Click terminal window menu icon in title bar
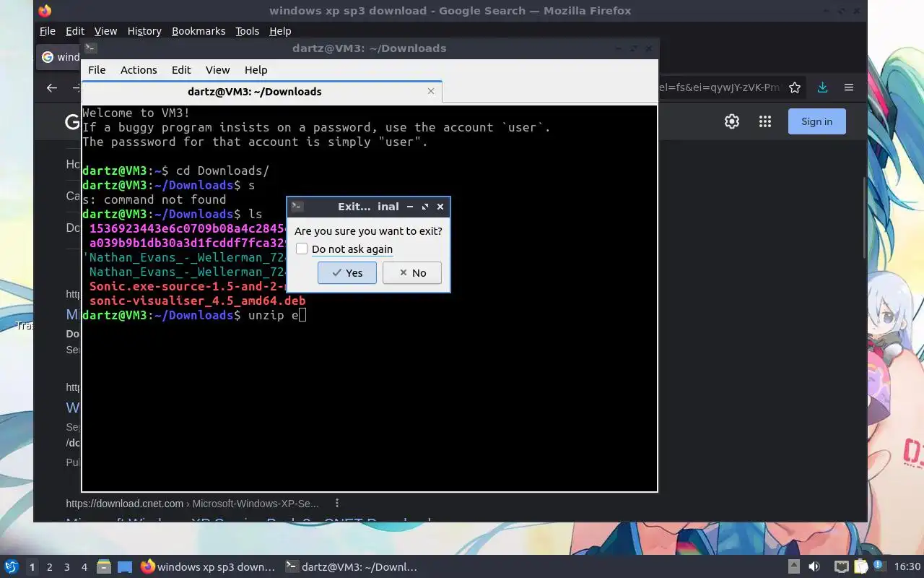 [90, 48]
